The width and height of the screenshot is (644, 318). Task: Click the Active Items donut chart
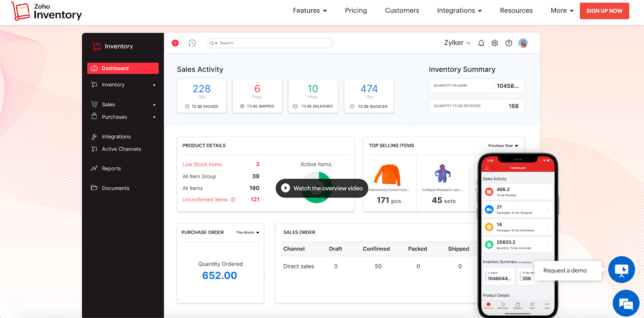316,187
